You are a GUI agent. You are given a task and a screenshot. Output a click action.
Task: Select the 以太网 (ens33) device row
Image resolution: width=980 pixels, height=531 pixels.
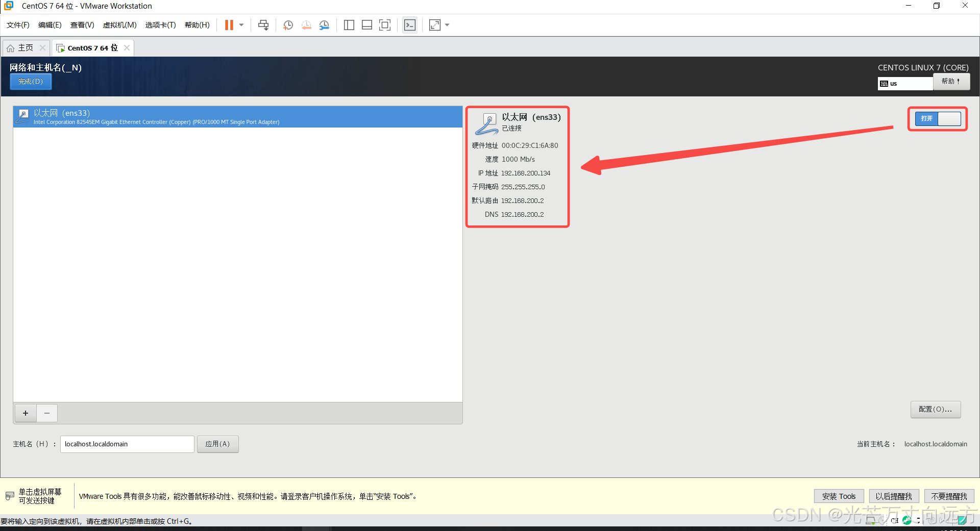238,117
